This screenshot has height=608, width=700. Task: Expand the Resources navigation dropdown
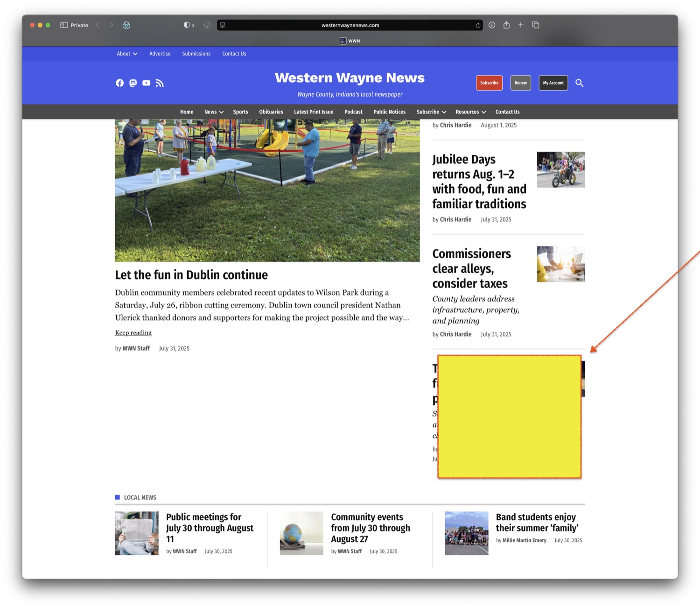(x=470, y=112)
